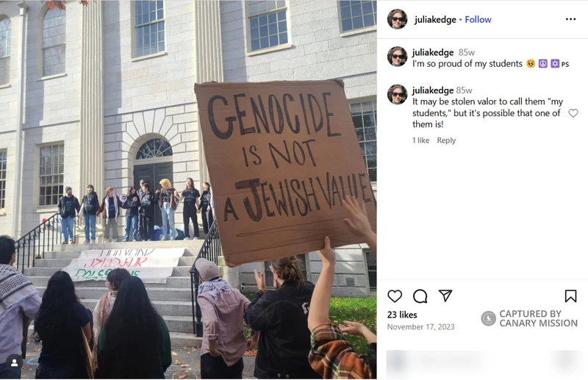The image size is (588, 380).
Task: Like the post with heart icon
Action: 395,296
